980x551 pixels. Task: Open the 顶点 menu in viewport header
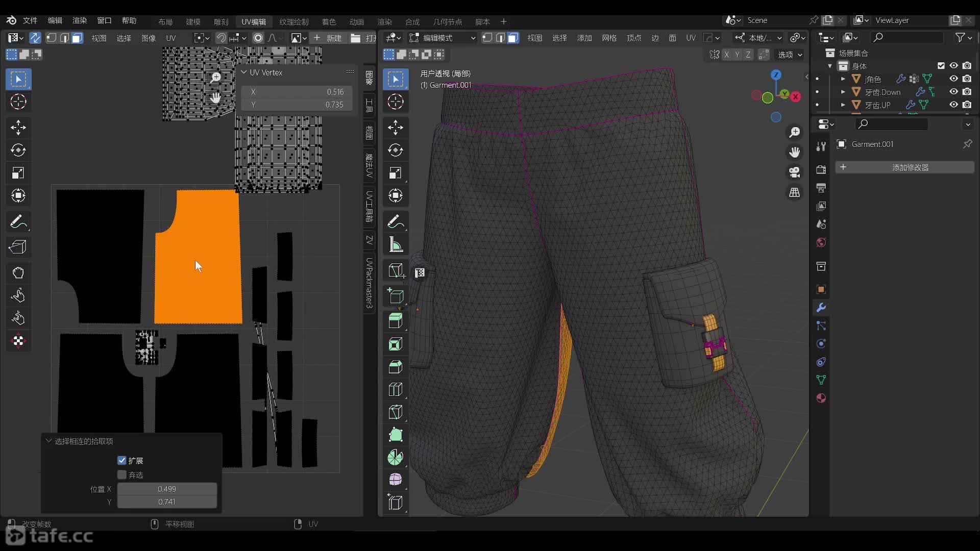tap(634, 38)
